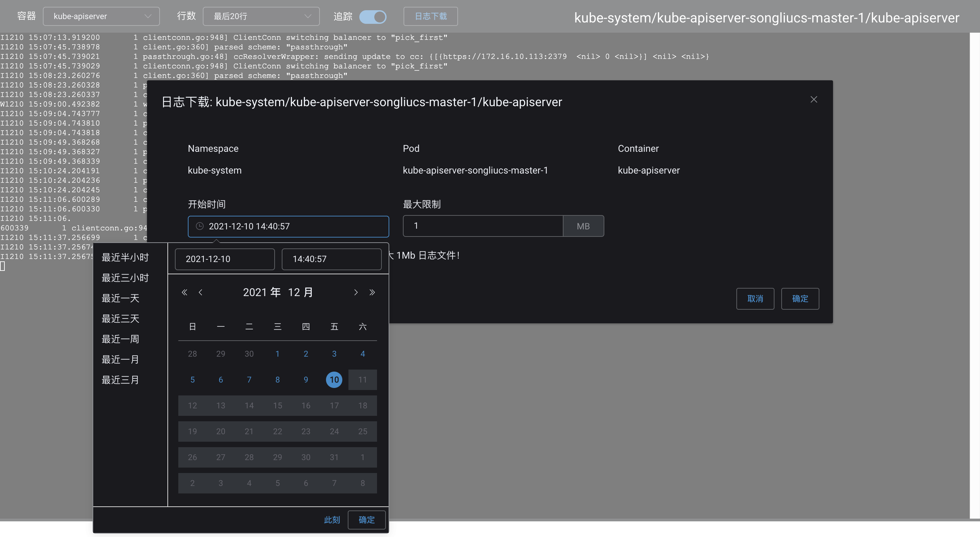Select December 3 in first calendar row
Viewport: 980px width, 537px height.
point(334,354)
